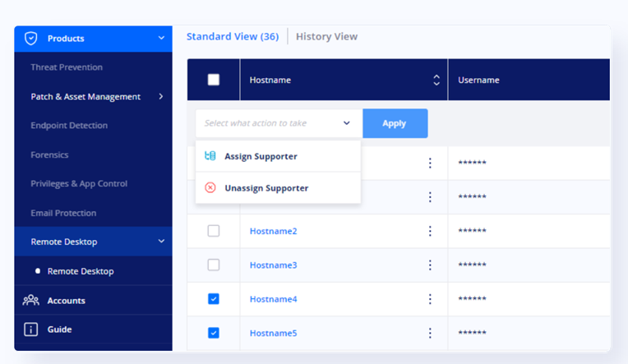Switch to the History View tab

pyautogui.click(x=326, y=36)
